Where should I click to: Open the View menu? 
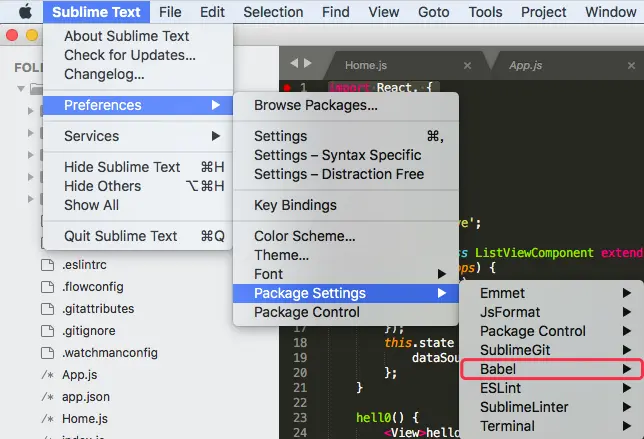point(384,12)
